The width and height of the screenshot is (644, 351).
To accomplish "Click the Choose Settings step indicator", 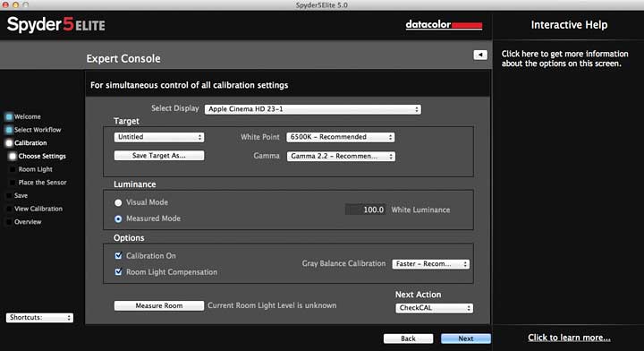I will pos(13,156).
